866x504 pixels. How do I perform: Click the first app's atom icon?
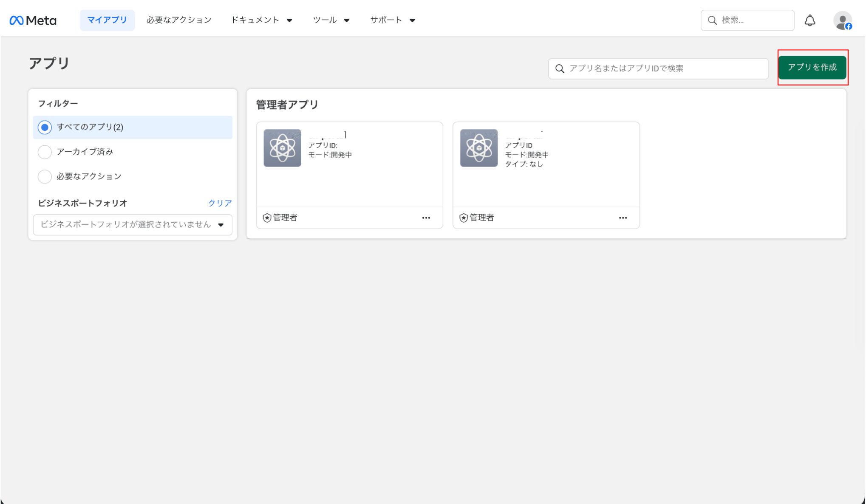282,148
